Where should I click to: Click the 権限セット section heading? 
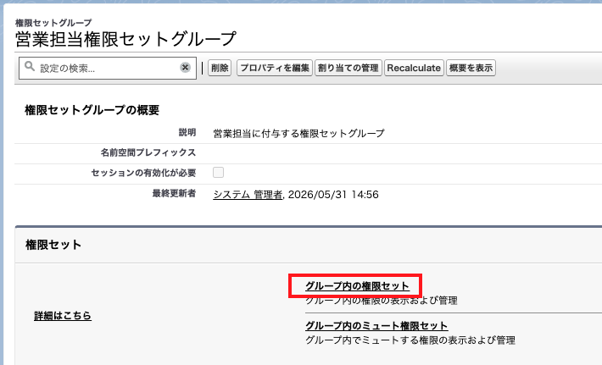point(53,245)
